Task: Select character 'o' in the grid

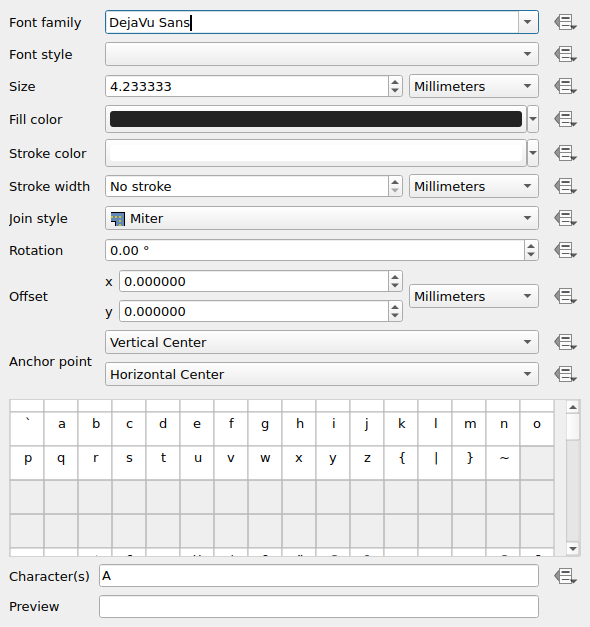Action: (537, 428)
